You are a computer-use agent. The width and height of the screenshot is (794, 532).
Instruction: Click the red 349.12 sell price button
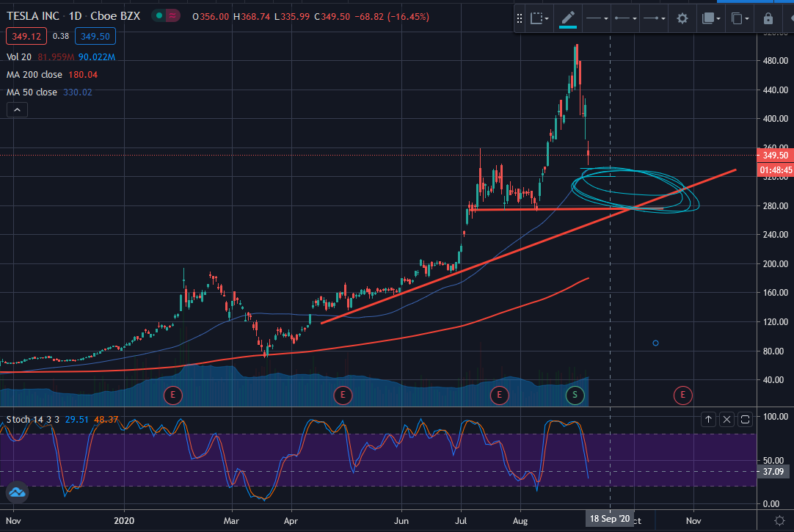26,34
